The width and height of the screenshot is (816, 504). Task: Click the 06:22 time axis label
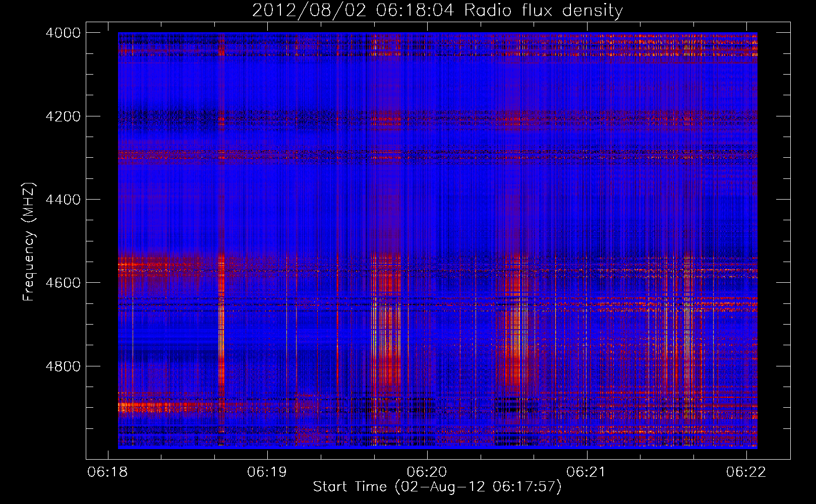click(746, 472)
